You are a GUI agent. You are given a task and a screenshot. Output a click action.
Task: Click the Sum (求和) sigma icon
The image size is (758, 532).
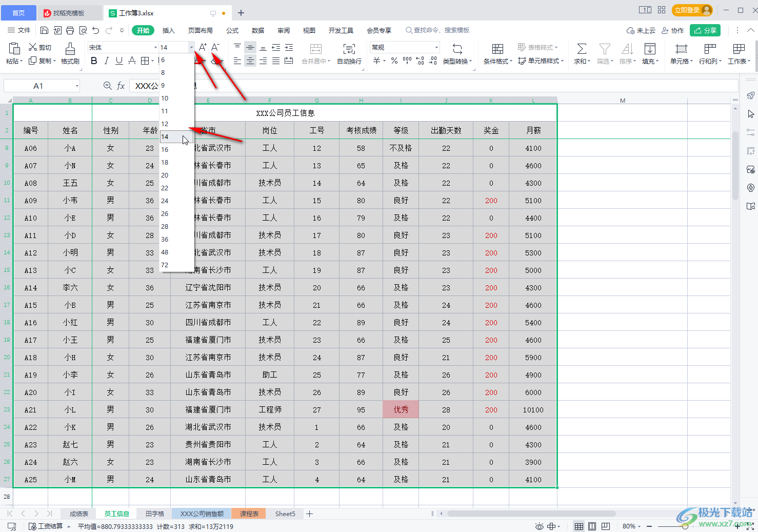(x=582, y=49)
